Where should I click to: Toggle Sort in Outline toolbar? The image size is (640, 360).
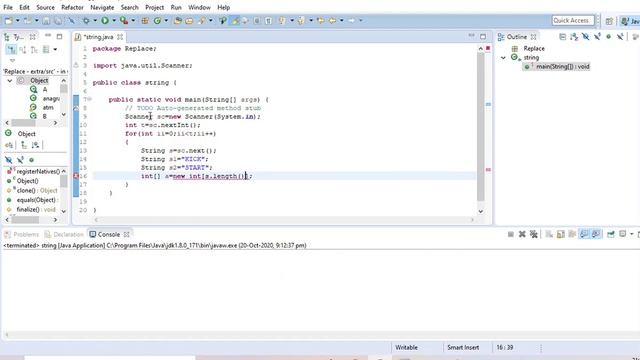[x=574, y=37]
